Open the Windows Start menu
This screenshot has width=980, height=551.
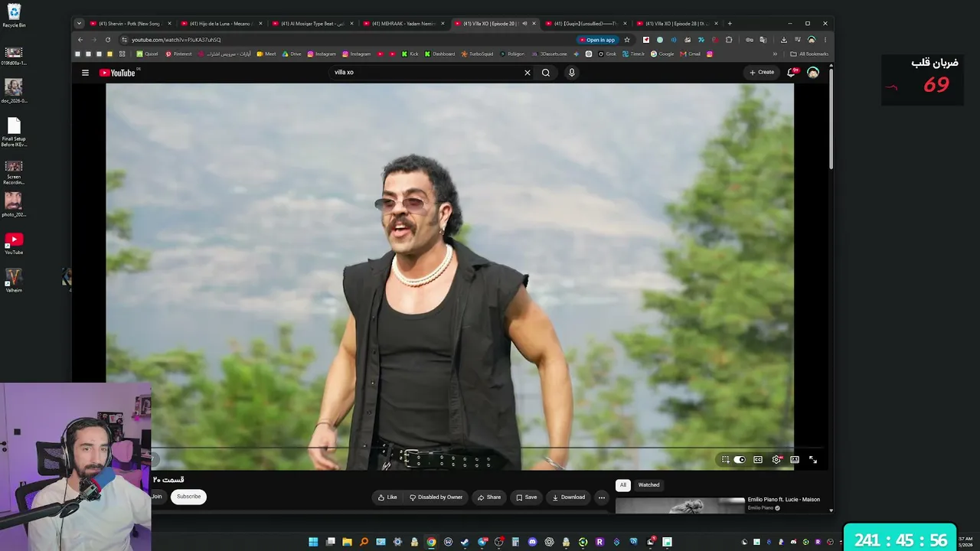313,542
